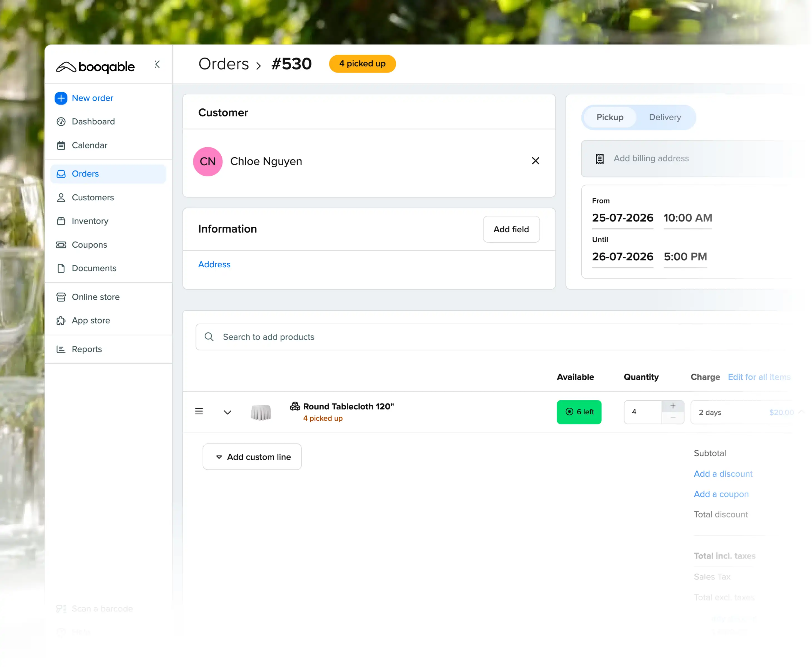Expand the Round Tablecloth line details
Viewport: 812px width, 667px height.
tap(227, 412)
